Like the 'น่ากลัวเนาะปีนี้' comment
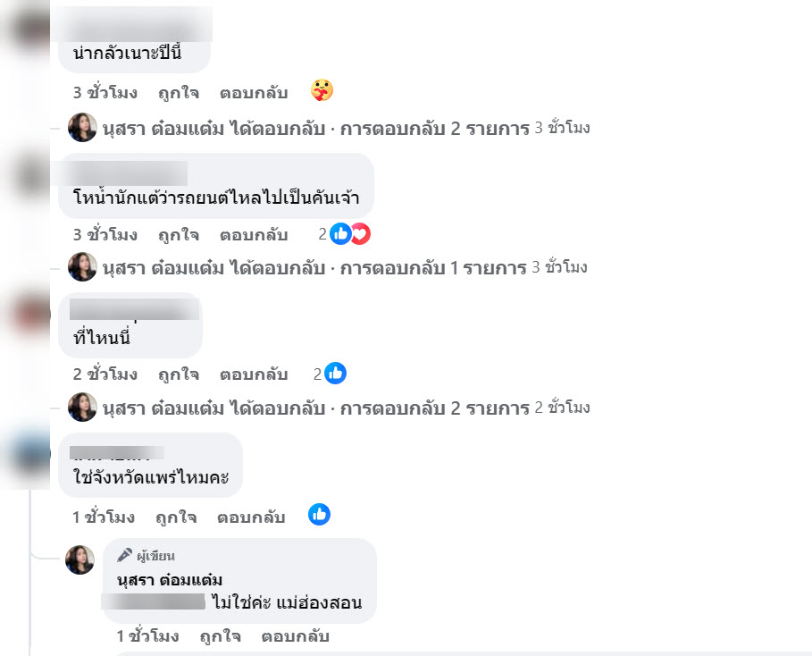 179,93
